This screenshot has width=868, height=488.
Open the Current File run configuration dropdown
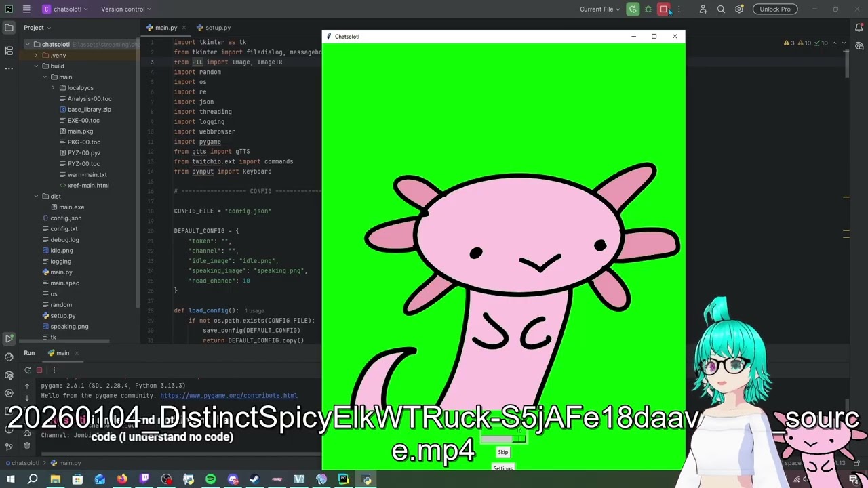point(600,9)
